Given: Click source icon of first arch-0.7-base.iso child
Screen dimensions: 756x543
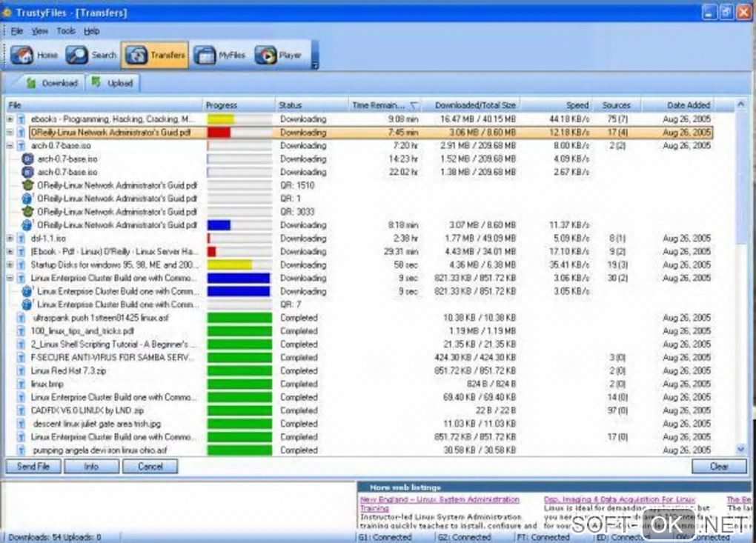Looking at the screenshot, I should pyautogui.click(x=27, y=159).
